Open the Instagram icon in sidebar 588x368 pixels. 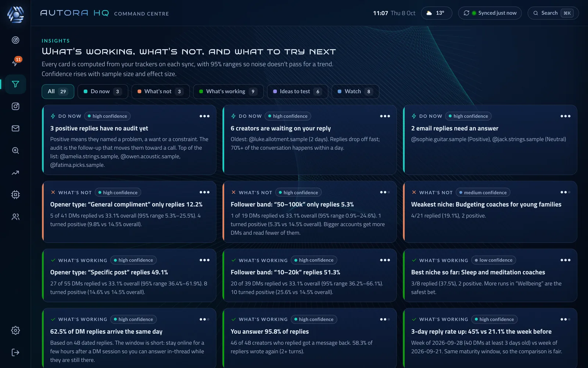coord(15,106)
